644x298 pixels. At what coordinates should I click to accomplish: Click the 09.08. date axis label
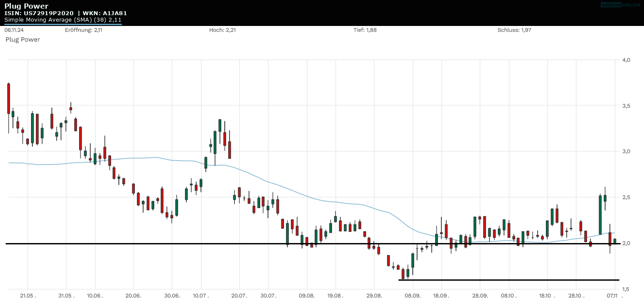tap(307, 295)
